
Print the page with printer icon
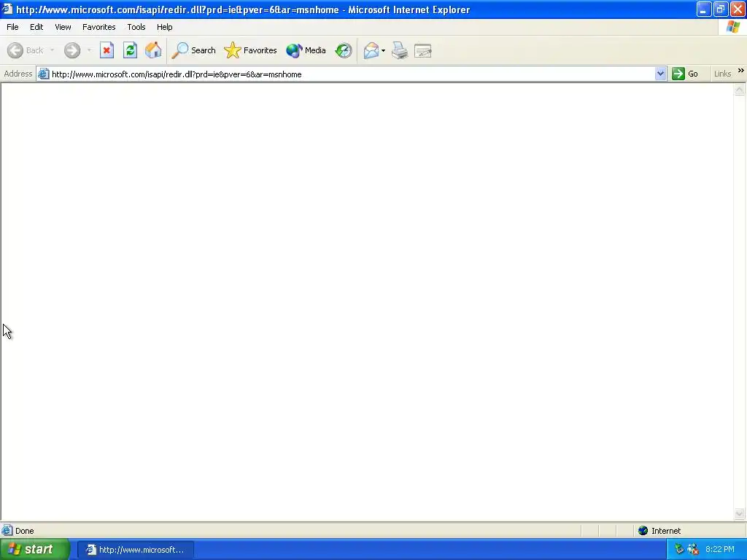pos(400,50)
